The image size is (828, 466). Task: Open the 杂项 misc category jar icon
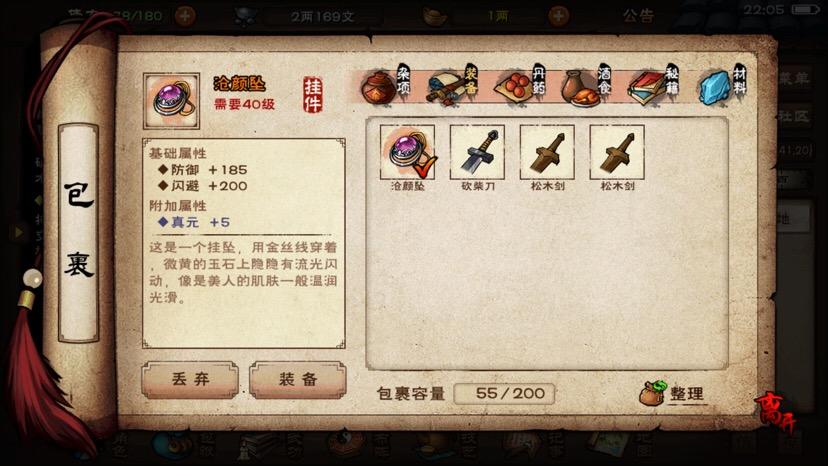385,86
